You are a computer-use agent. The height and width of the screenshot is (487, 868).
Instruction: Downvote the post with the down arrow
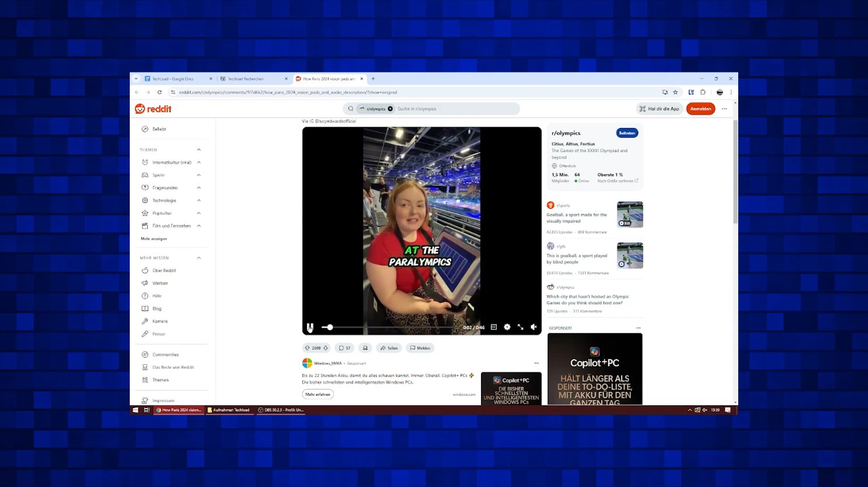tap(326, 348)
